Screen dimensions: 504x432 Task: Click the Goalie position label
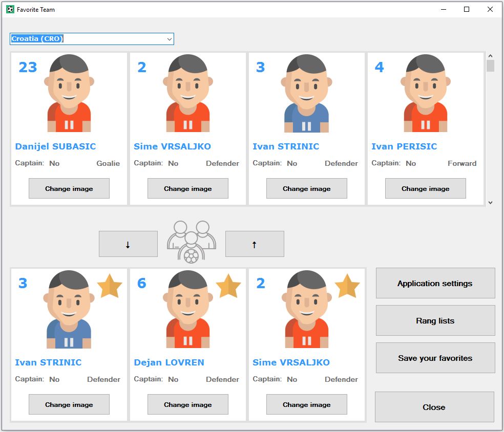[x=108, y=163]
